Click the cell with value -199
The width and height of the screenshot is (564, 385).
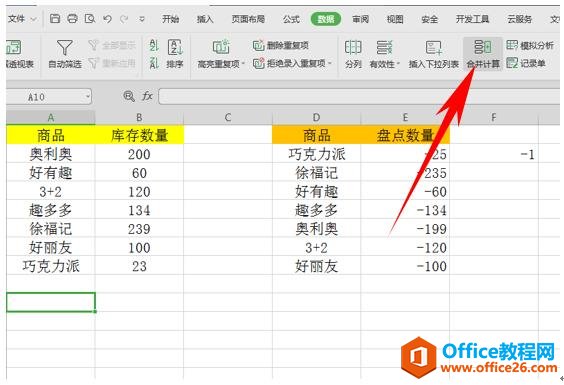pyautogui.click(x=405, y=229)
